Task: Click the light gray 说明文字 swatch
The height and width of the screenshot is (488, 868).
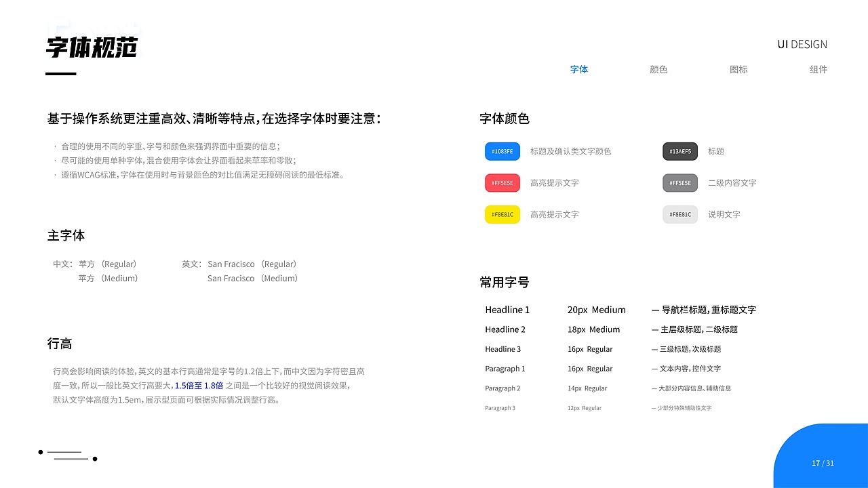Action: [x=680, y=214]
